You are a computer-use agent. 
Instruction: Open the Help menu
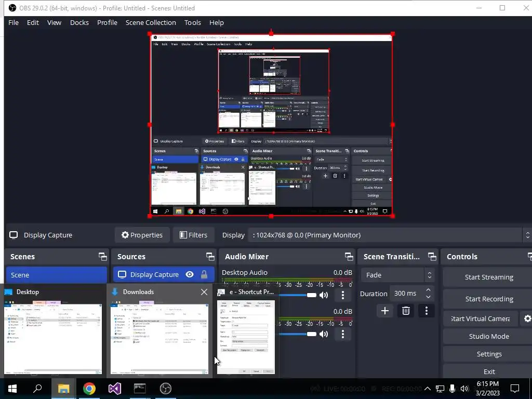[x=217, y=23]
